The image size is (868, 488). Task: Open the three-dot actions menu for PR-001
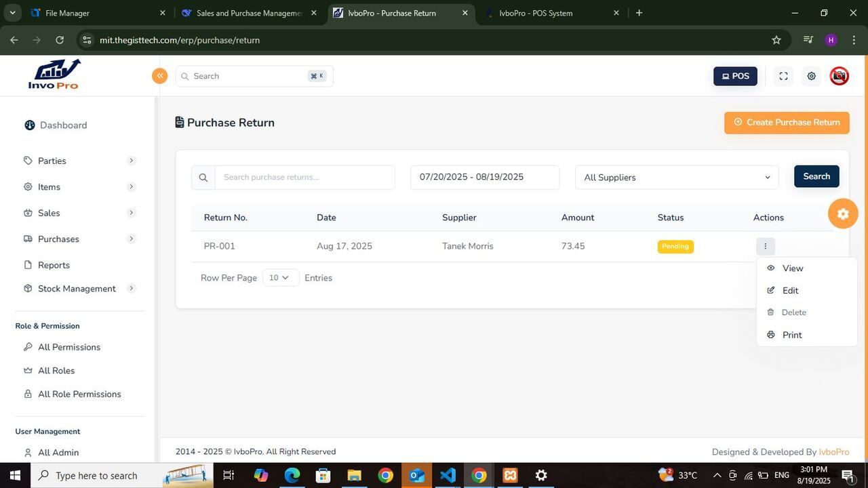coord(765,246)
